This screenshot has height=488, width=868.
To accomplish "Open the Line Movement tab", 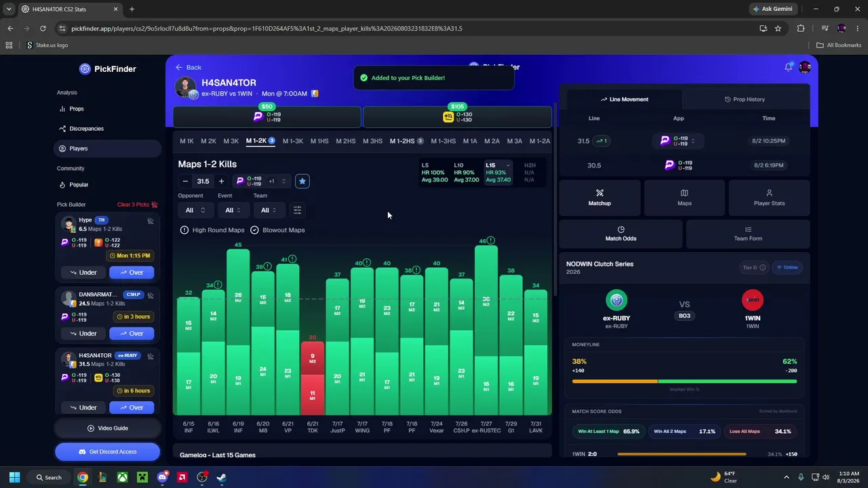I will (x=624, y=99).
